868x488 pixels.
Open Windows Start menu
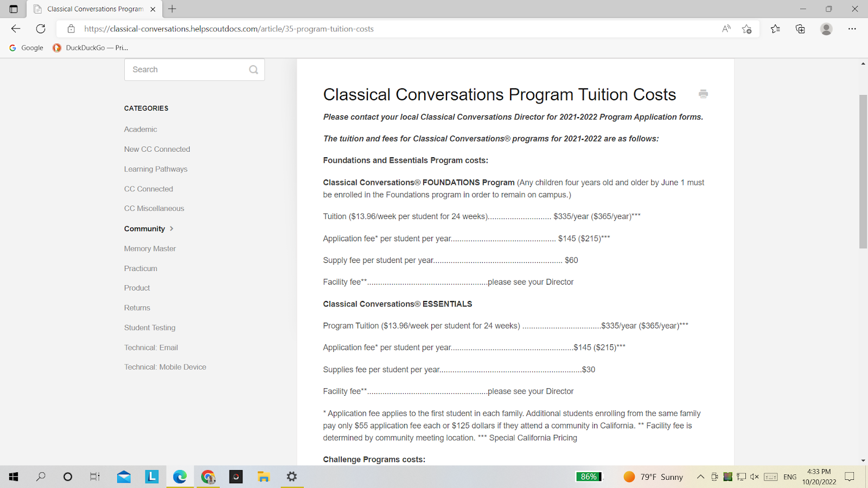(14, 477)
